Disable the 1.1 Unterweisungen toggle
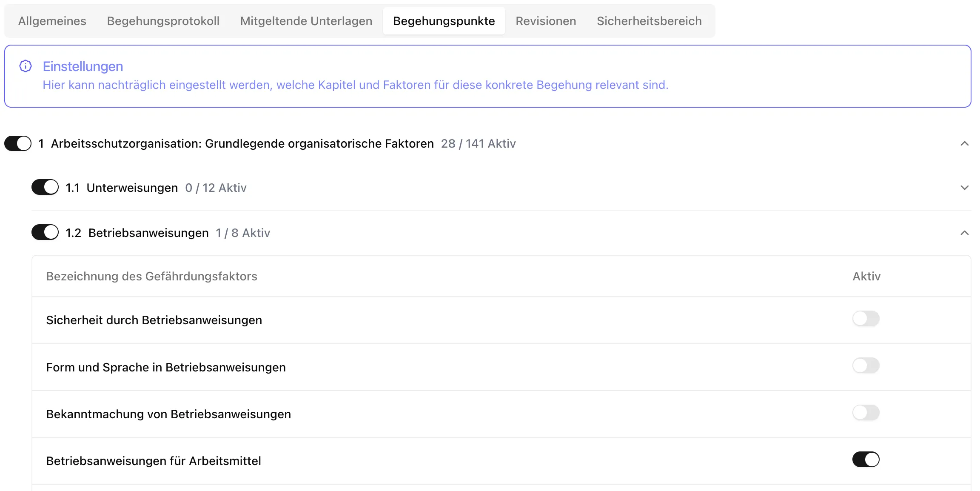 click(x=45, y=187)
